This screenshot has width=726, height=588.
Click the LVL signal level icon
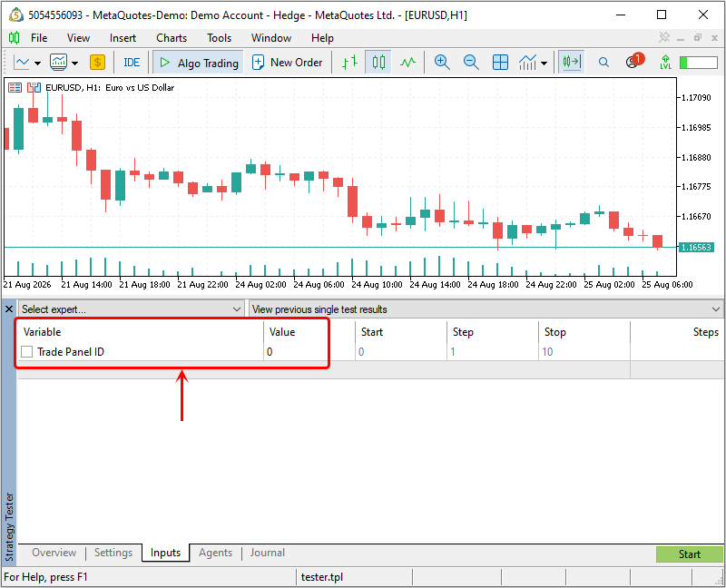(x=665, y=62)
